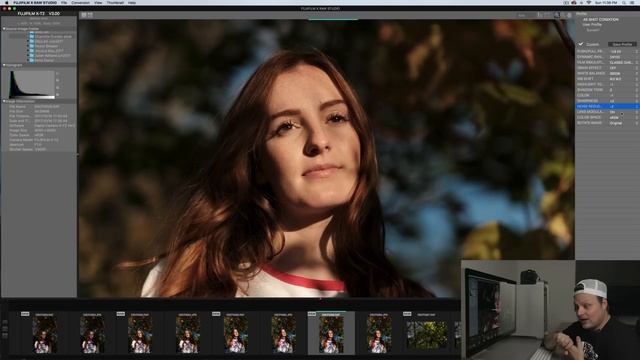640x360 pixels.
Task: Open the View menu
Action: (98, 2)
